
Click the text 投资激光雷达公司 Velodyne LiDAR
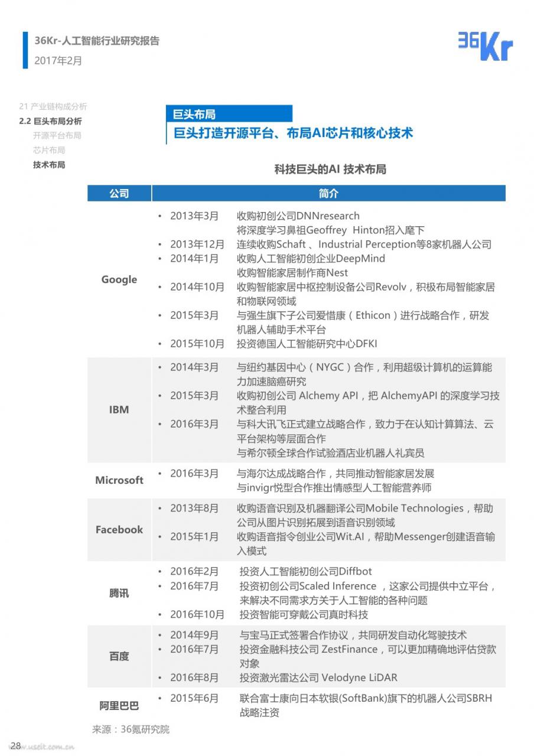point(318,677)
